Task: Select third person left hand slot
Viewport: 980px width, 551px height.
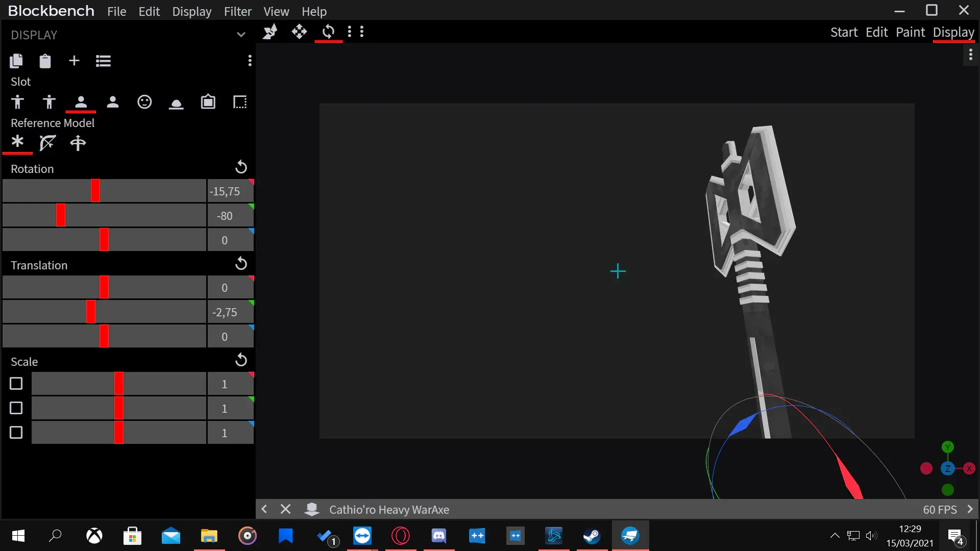Action: point(49,102)
